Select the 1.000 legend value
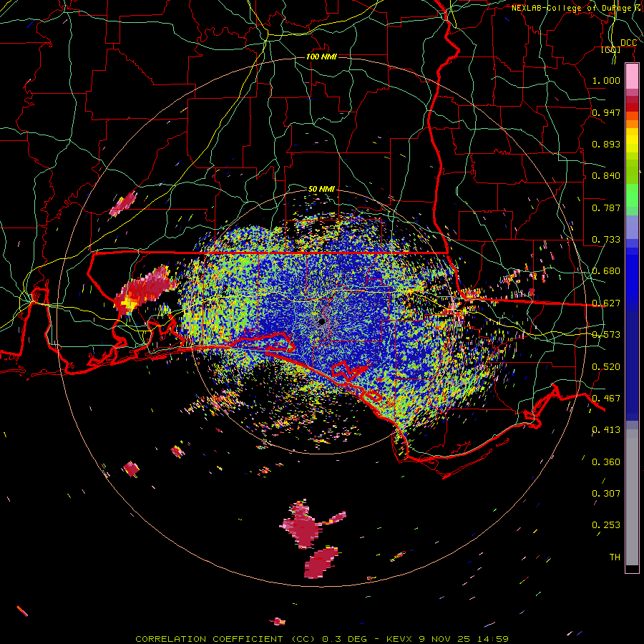This screenshot has height=644, width=644. point(606,80)
